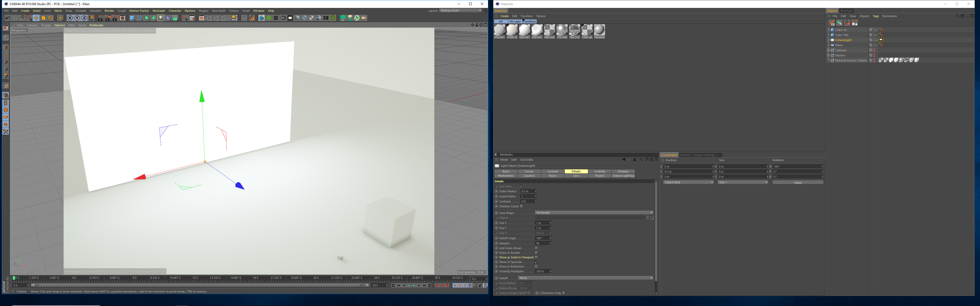Enable Show in Render checkbox
980x306 pixels.
[x=536, y=253]
